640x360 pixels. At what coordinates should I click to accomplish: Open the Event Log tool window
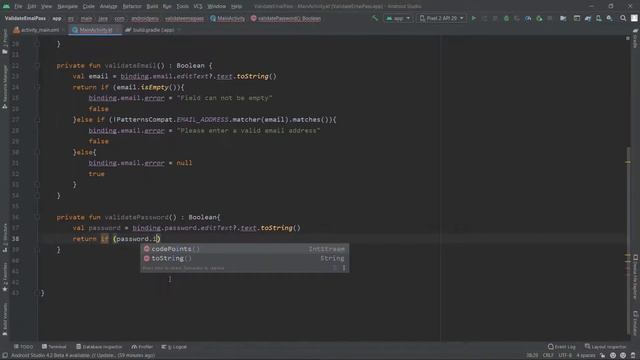pos(562,347)
